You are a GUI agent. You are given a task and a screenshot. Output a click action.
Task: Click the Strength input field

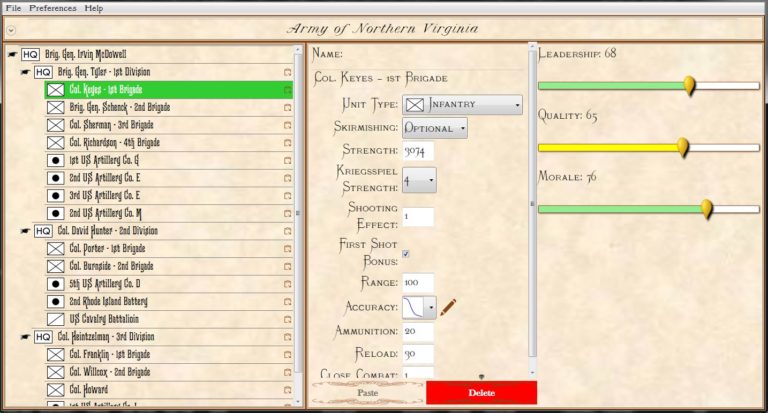[418, 151]
